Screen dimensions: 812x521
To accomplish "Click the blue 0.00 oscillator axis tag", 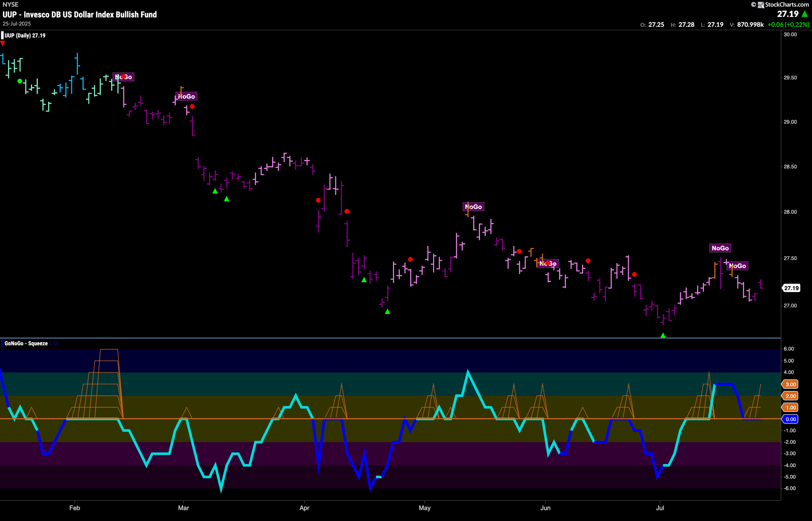I will (791, 420).
